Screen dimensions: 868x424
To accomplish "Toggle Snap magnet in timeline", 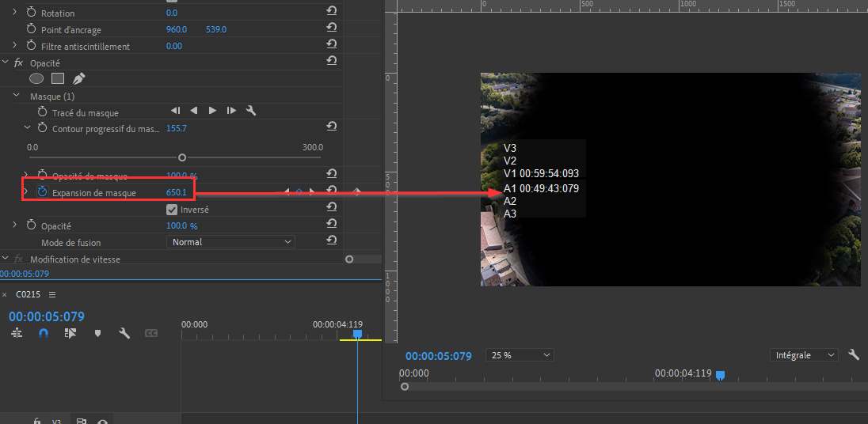I will pyautogui.click(x=44, y=333).
